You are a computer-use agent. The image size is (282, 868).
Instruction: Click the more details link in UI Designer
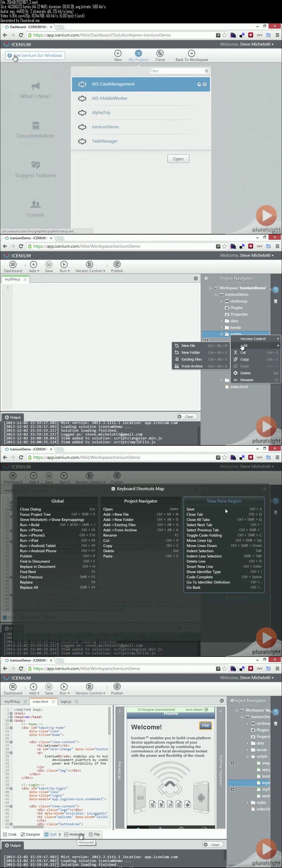pyautogui.click(x=196, y=710)
